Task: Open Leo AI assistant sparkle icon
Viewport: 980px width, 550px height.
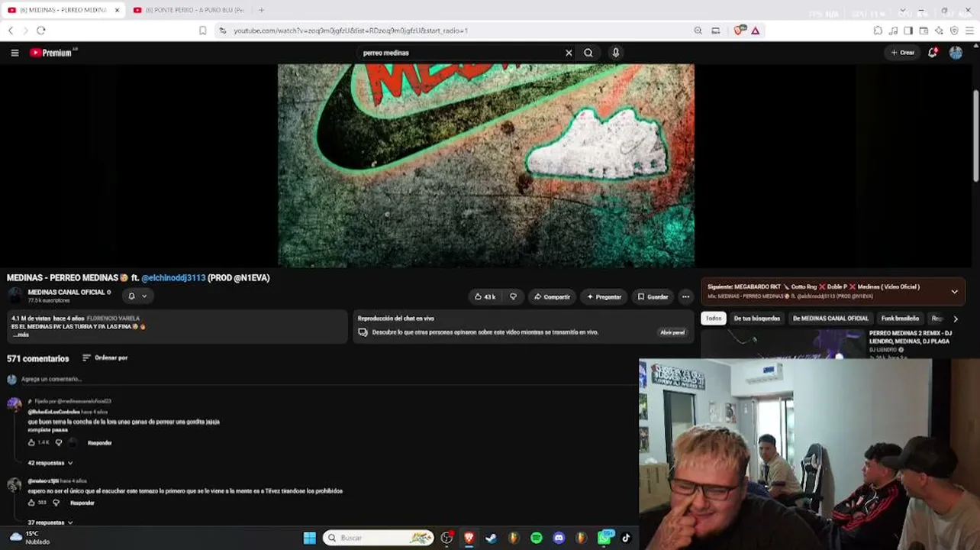Action: click(x=939, y=31)
